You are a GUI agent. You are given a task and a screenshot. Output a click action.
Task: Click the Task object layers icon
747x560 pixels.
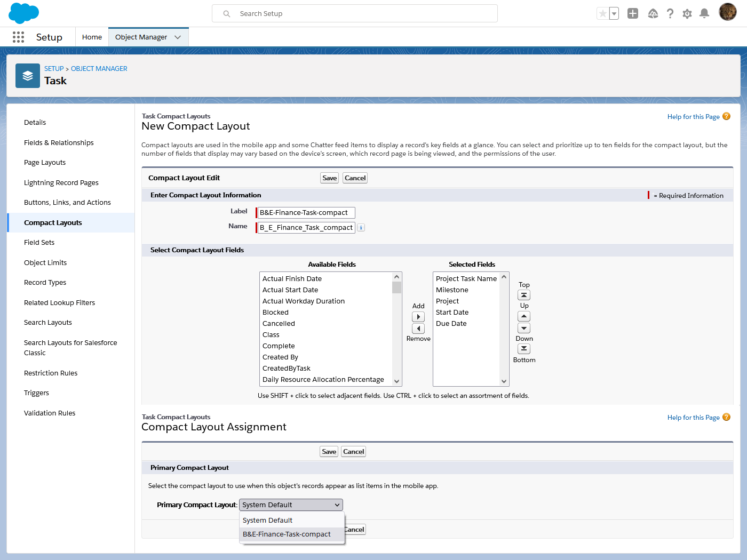pyautogui.click(x=28, y=76)
